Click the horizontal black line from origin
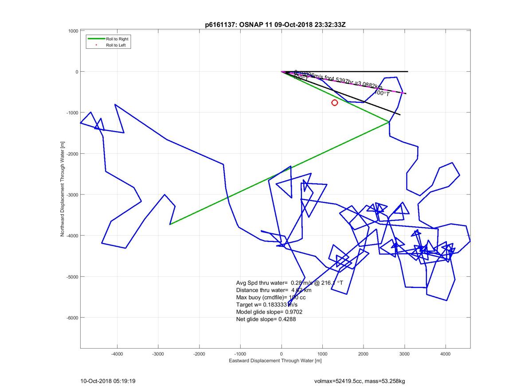 click(345, 72)
